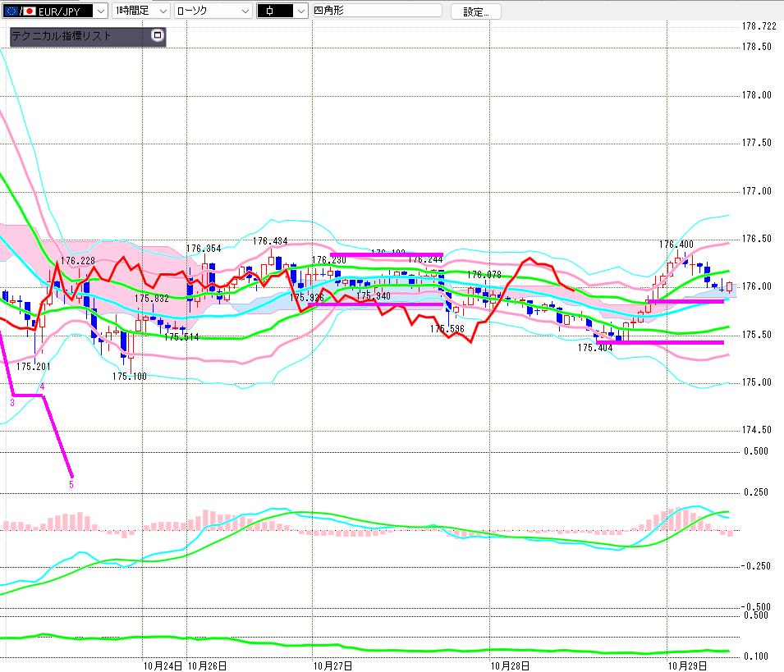This screenshot has height=672, width=784.
Task: Click the 176.50 price axis label
Action: tap(757, 239)
